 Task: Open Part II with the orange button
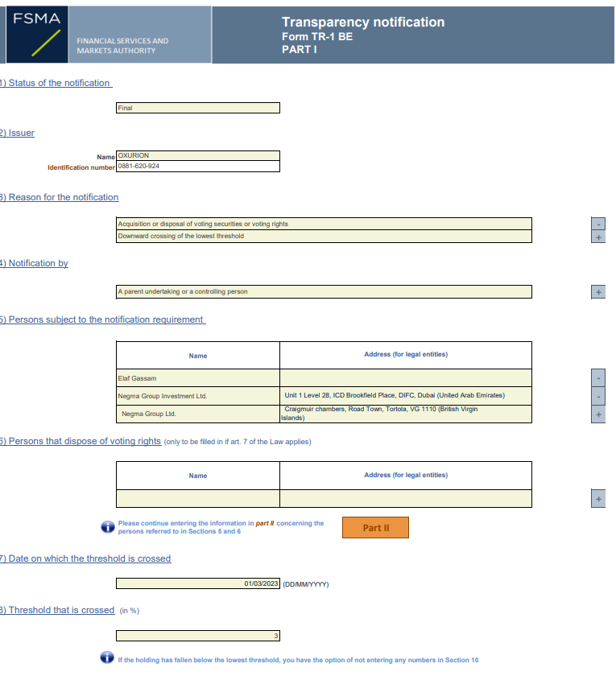pyautogui.click(x=376, y=528)
